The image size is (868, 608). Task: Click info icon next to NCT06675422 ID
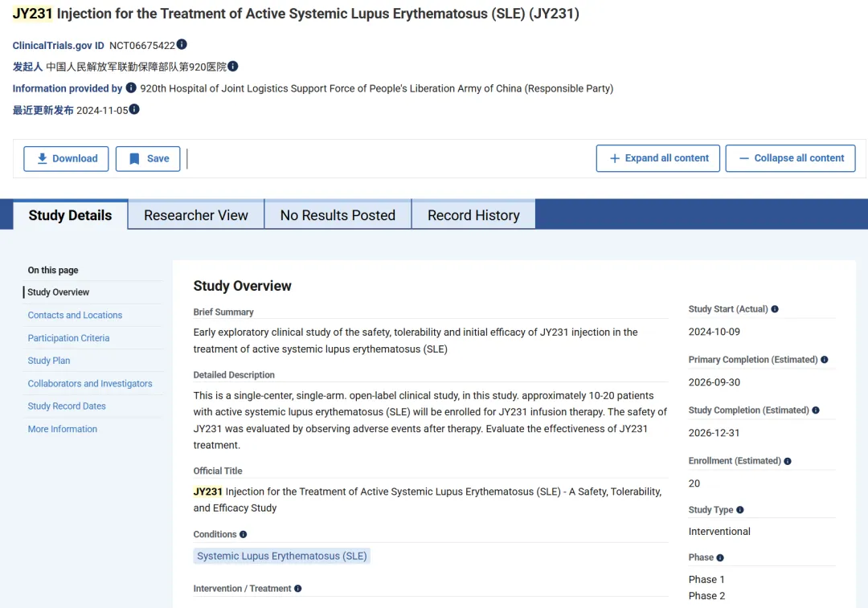(x=182, y=45)
